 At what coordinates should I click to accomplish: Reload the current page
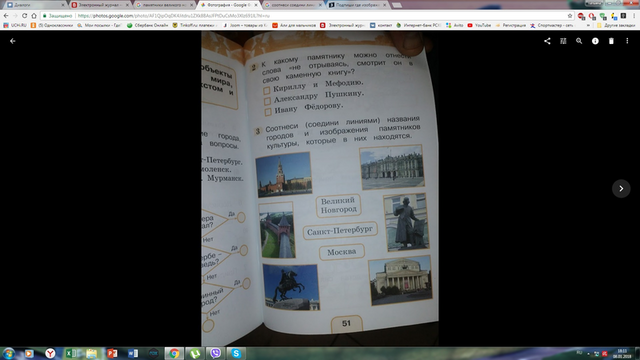tap(24, 16)
